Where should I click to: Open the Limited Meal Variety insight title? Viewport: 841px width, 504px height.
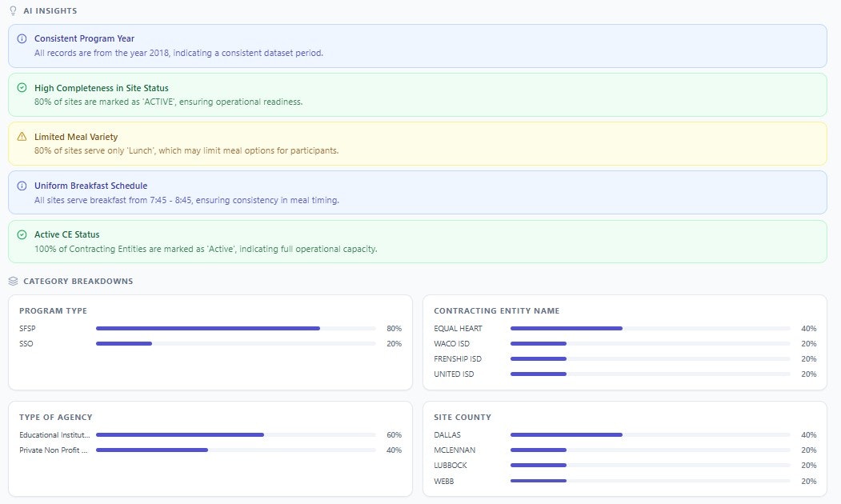76,137
